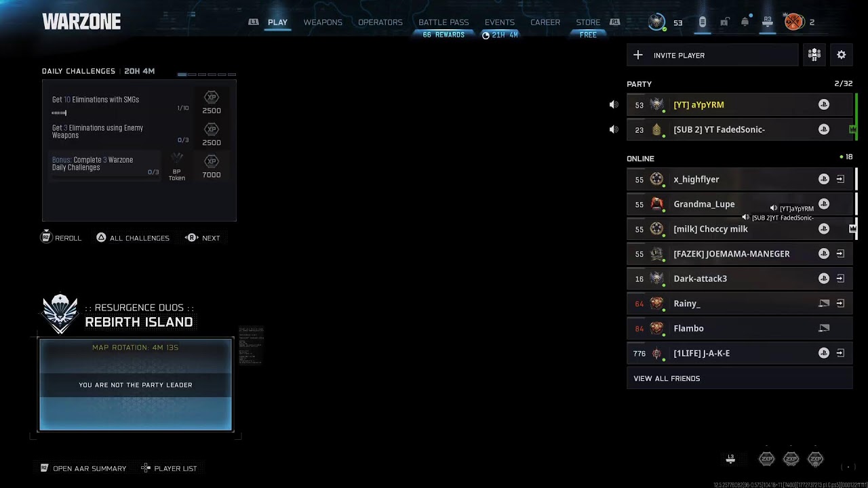868x488 pixels.
Task: Join Rainy_ via join arrow icon
Action: pyautogui.click(x=840, y=303)
